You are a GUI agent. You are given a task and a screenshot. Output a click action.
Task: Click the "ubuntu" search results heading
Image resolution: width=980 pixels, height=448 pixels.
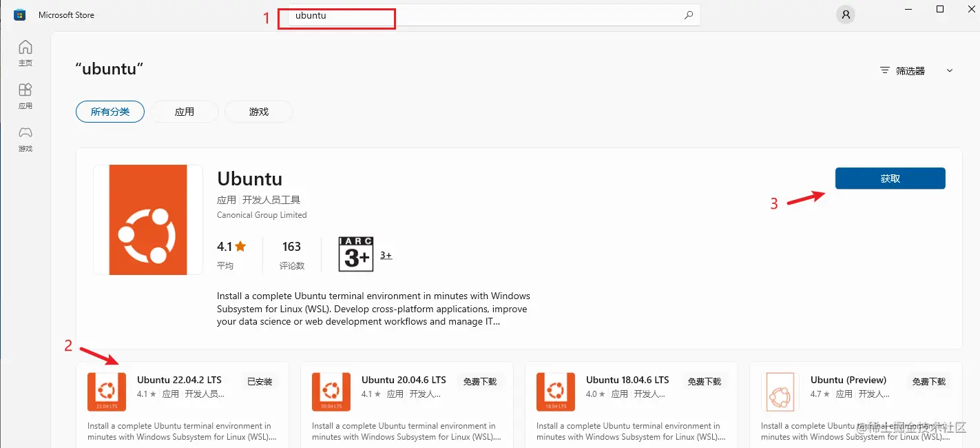[109, 69]
